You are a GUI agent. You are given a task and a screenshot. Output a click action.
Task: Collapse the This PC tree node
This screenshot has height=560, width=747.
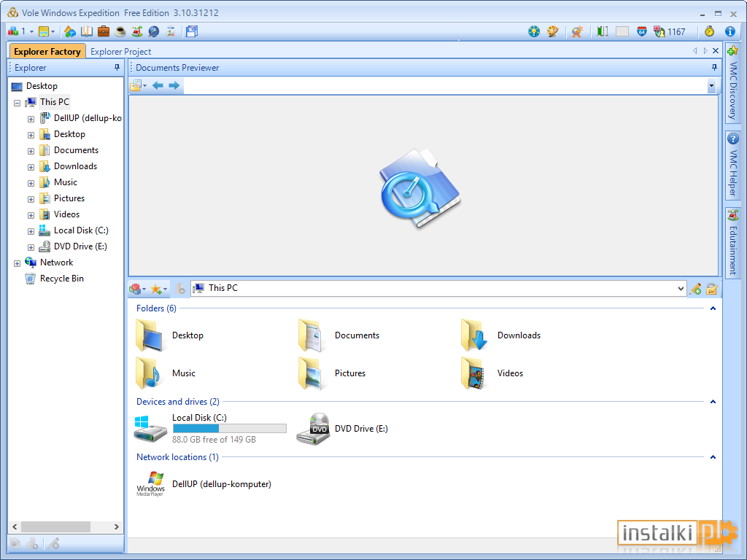pos(18,103)
